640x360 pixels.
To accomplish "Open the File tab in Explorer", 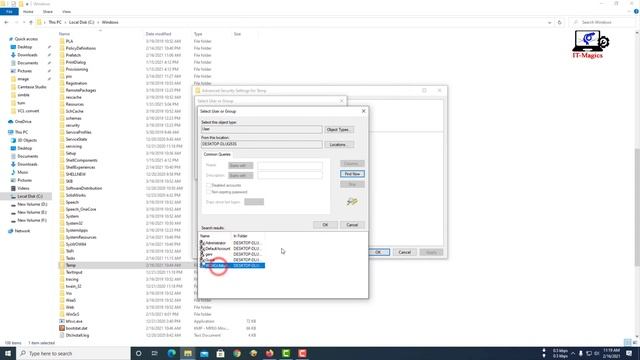I will (x=9, y=12).
